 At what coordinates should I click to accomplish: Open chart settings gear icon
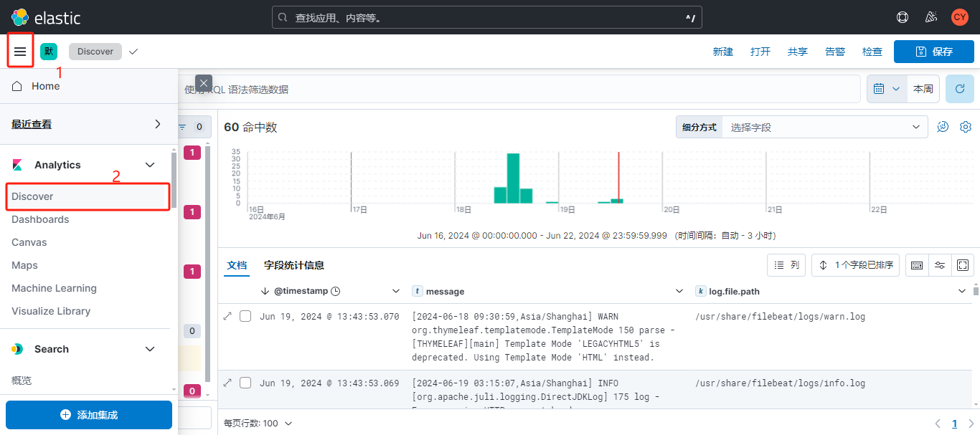point(966,127)
